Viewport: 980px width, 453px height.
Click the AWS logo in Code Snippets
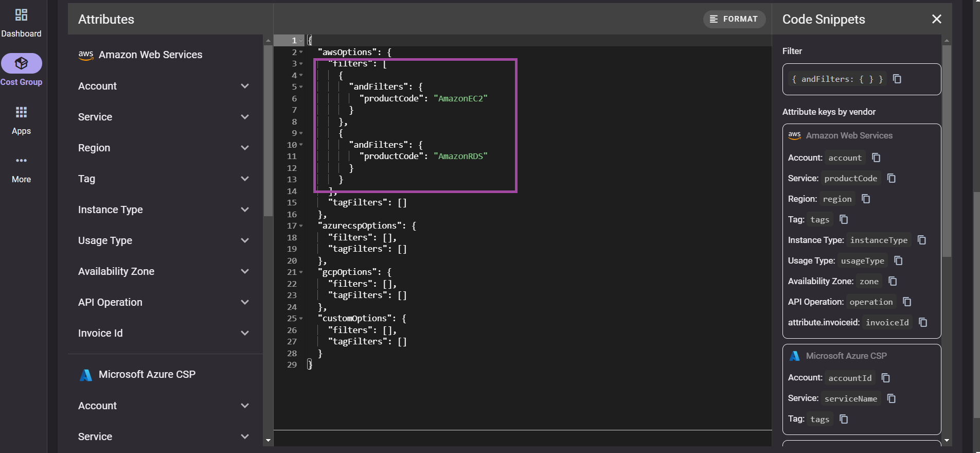pos(794,135)
